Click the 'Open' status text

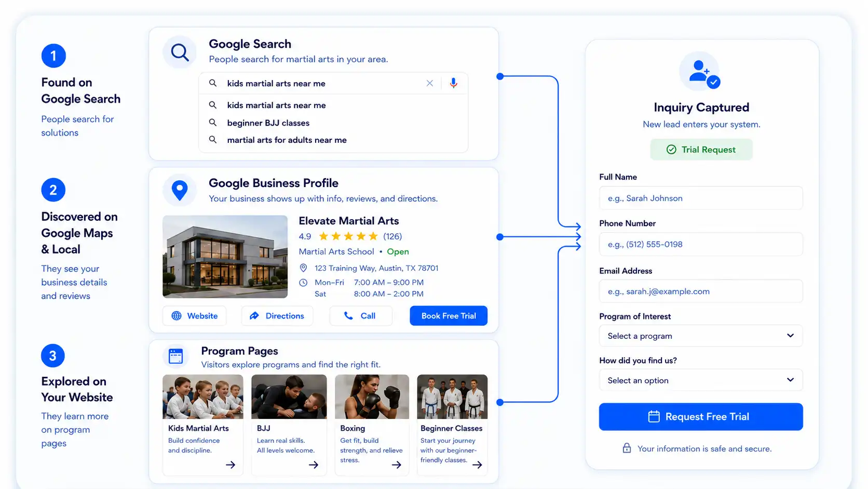[398, 252]
